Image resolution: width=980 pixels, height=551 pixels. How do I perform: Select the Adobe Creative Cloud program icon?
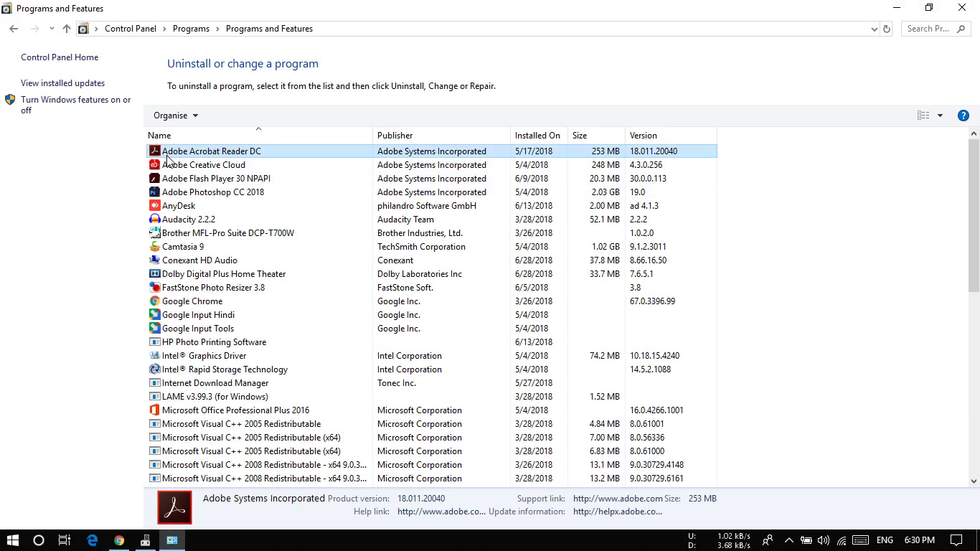pyautogui.click(x=154, y=165)
